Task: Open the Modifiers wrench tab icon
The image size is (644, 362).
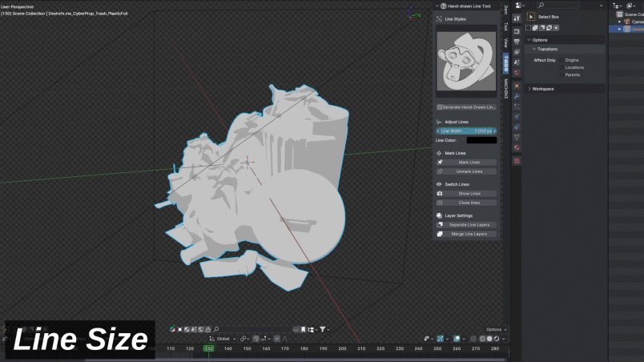Action: click(x=517, y=96)
